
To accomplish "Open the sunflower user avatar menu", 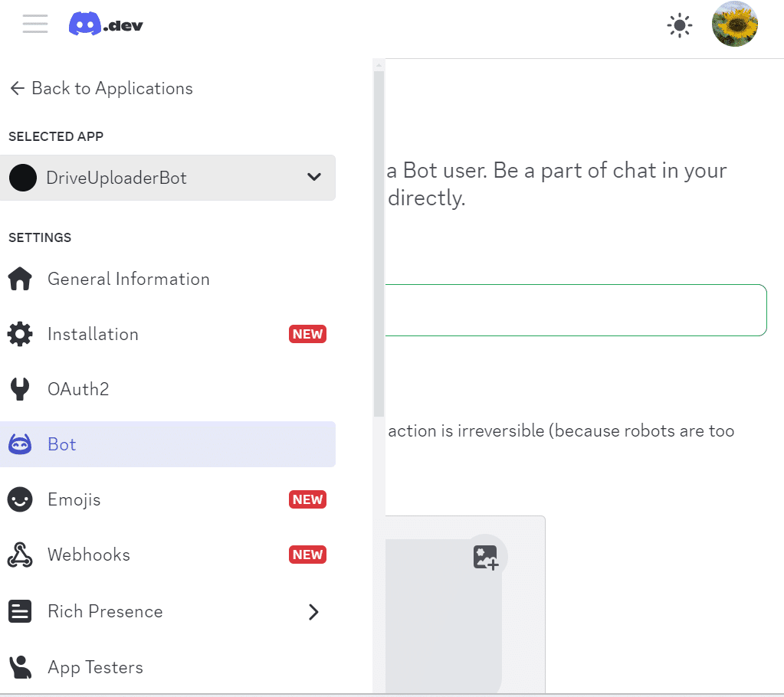I will pos(734,24).
